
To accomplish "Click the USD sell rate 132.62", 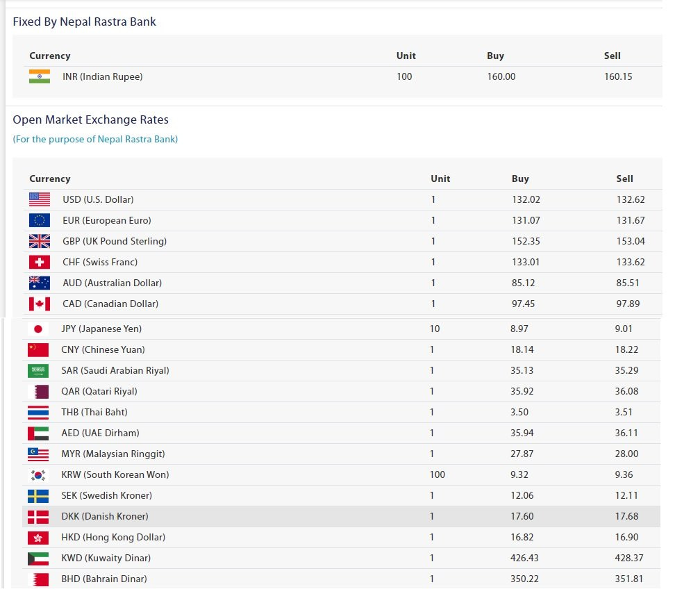I will point(631,199).
